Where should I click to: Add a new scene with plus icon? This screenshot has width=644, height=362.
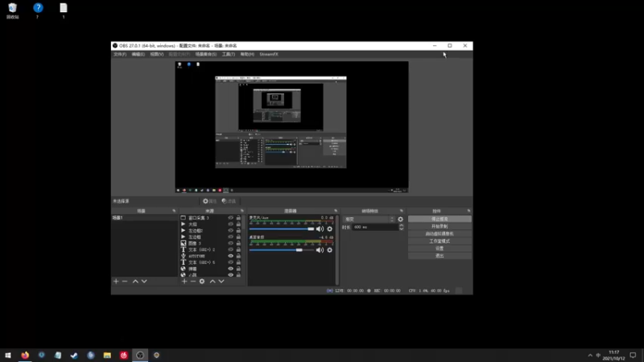click(116, 281)
